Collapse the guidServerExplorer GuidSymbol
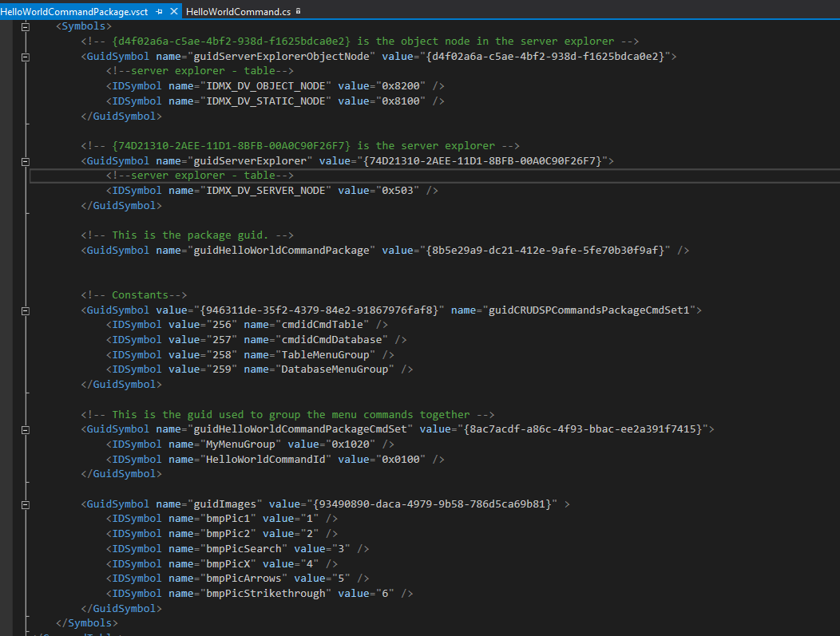This screenshot has height=636, width=840. tap(25, 160)
